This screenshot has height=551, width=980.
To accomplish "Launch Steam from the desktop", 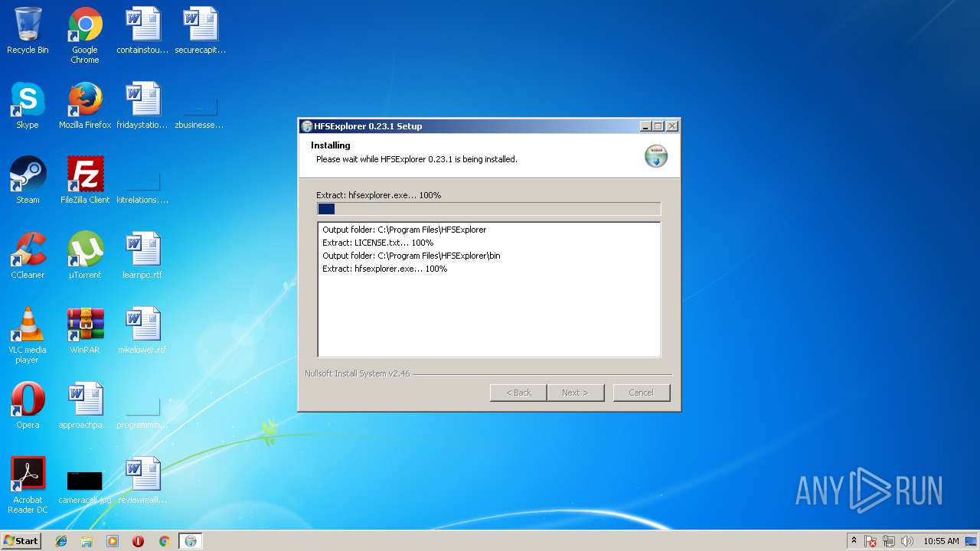I will click(28, 181).
